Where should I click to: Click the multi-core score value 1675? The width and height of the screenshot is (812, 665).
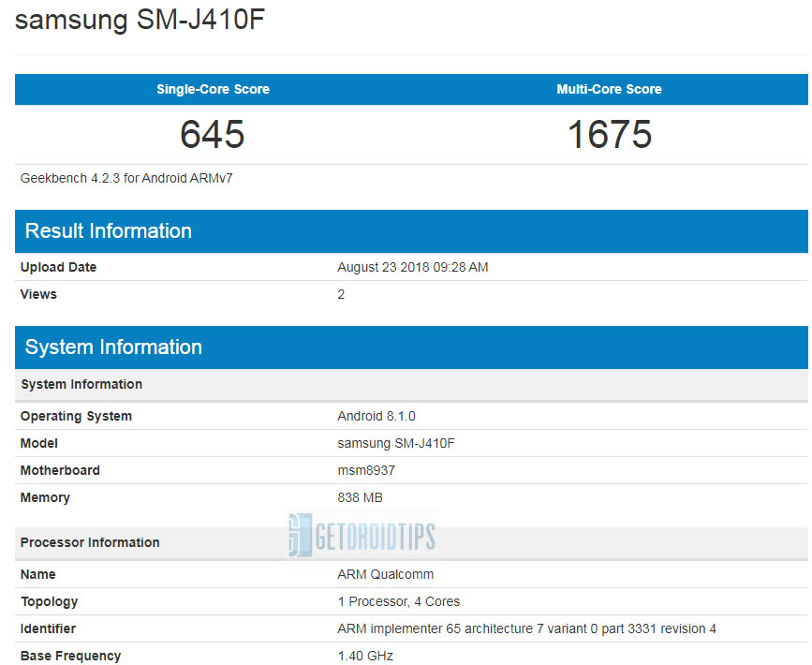click(610, 134)
